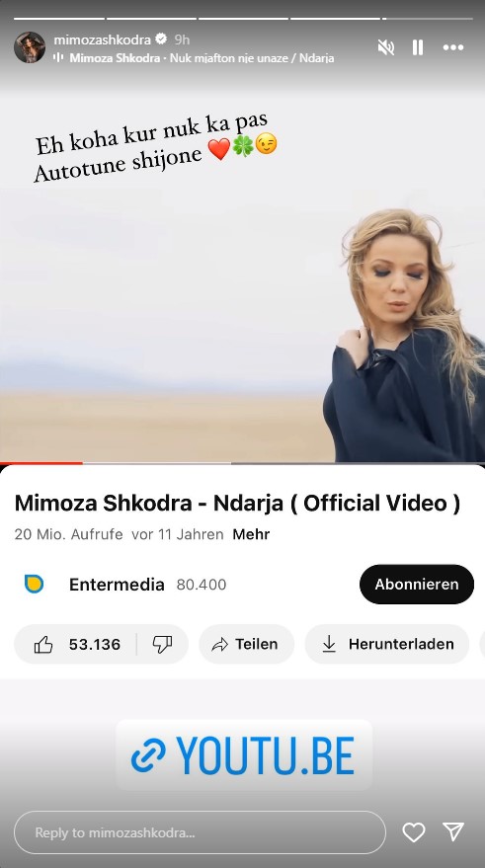Image resolution: width=485 pixels, height=868 pixels.
Task: Subscribe with the Abonnieren button
Action: [x=416, y=584]
